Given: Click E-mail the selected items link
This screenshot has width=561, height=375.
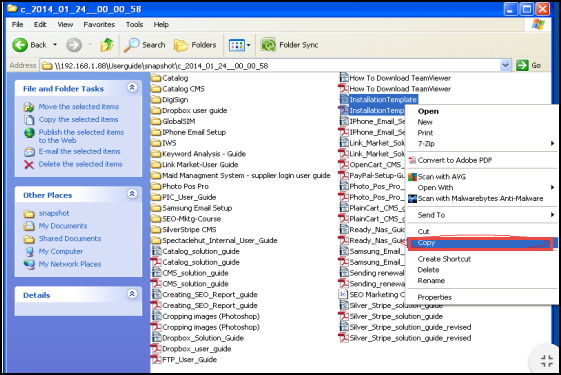Looking at the screenshot, I should pos(79,151).
